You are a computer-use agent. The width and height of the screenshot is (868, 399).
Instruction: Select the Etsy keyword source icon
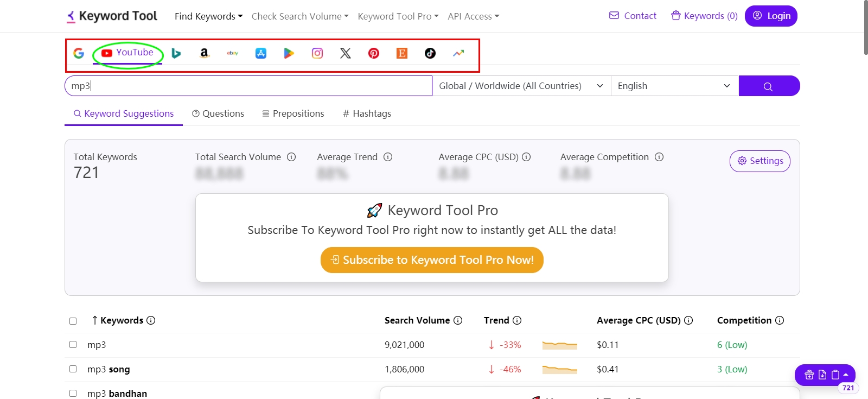pyautogui.click(x=402, y=53)
